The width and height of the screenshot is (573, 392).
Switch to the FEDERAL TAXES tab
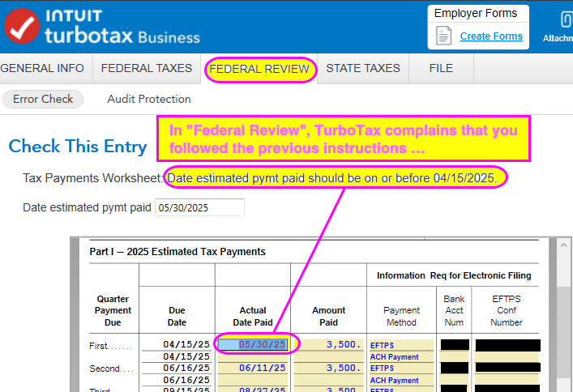[147, 68]
